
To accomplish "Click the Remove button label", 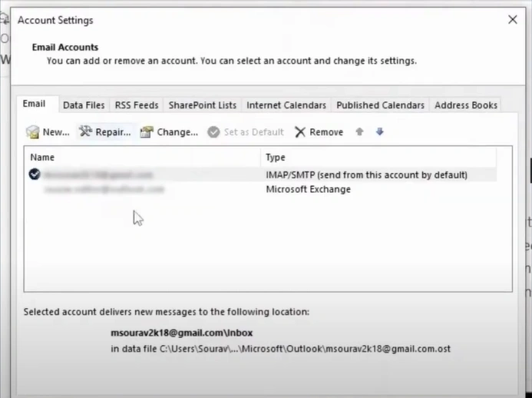I will pos(326,132).
